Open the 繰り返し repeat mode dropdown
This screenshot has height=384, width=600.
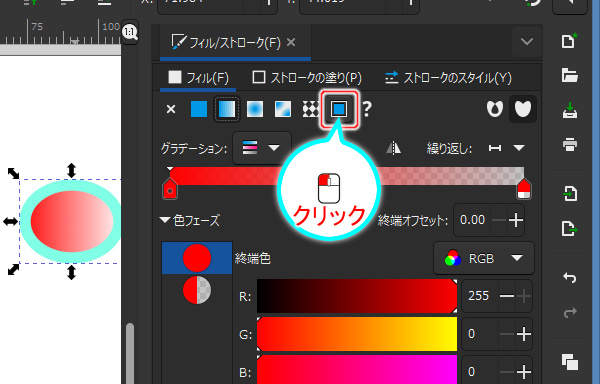pos(506,148)
